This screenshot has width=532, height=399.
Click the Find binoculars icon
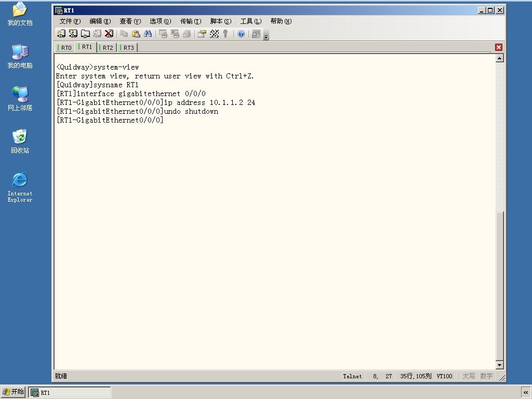click(148, 34)
